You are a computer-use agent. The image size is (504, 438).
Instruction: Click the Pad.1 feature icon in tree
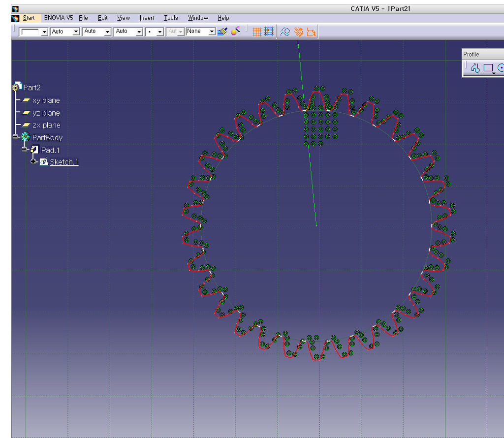[34, 150]
